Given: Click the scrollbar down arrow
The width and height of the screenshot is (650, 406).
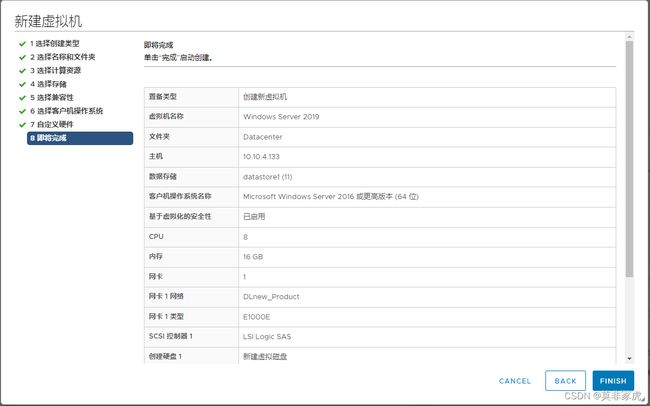Looking at the screenshot, I should (x=629, y=358).
